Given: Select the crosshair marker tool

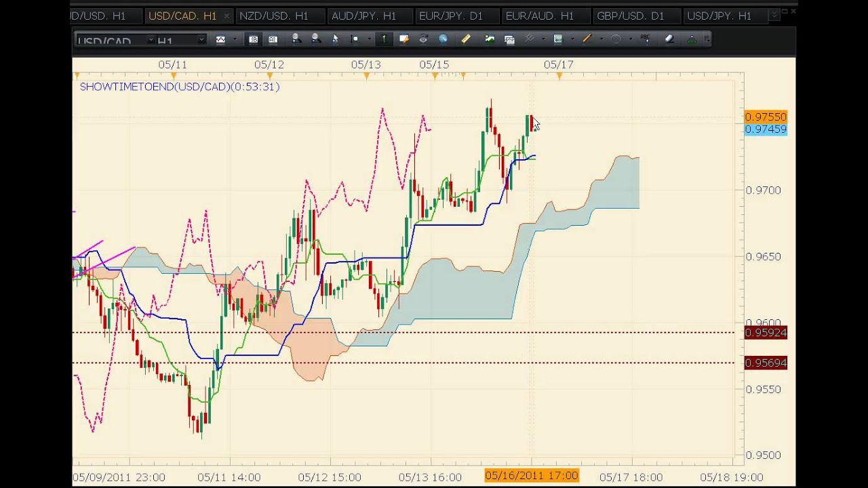Looking at the screenshot, I should [x=354, y=39].
